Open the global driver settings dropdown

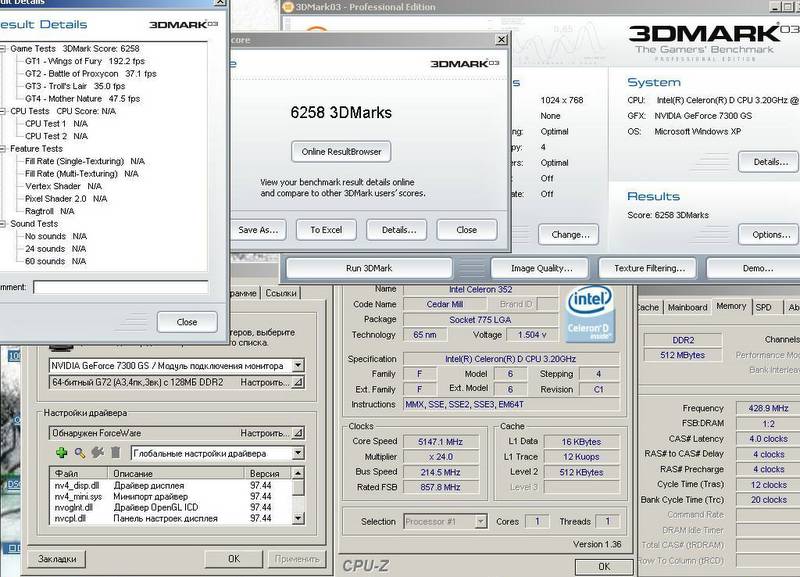(x=298, y=453)
